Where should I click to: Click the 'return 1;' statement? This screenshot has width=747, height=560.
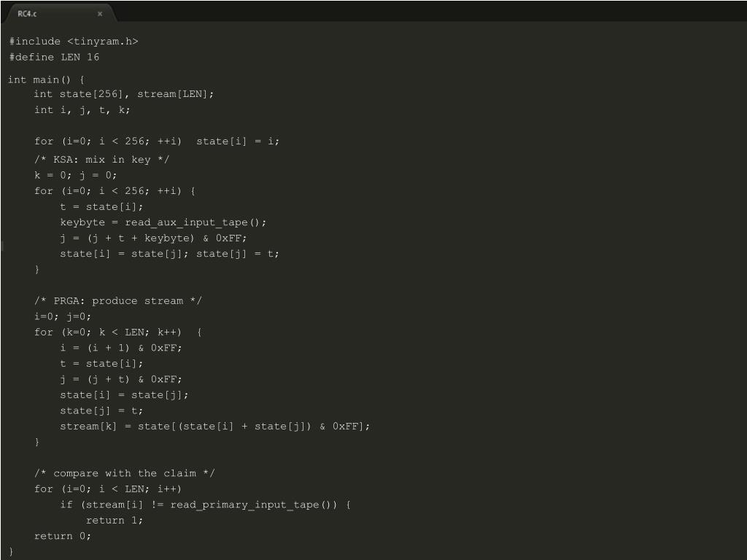[x=115, y=521]
